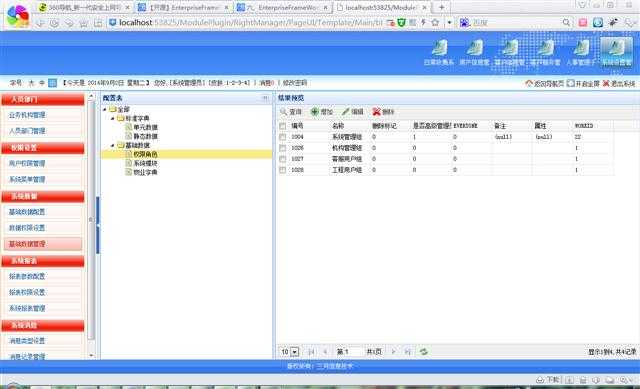Select the 物业字典 tree item
Viewport: 640px width, 389px height.
click(x=145, y=172)
